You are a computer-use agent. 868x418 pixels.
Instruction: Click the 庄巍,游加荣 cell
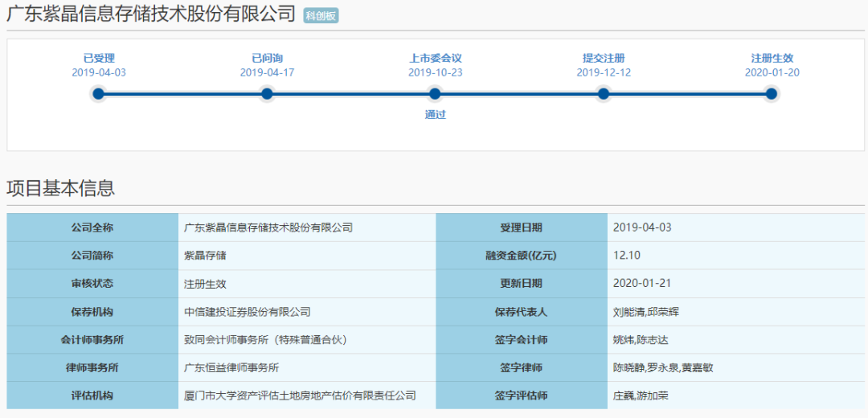tap(736, 395)
